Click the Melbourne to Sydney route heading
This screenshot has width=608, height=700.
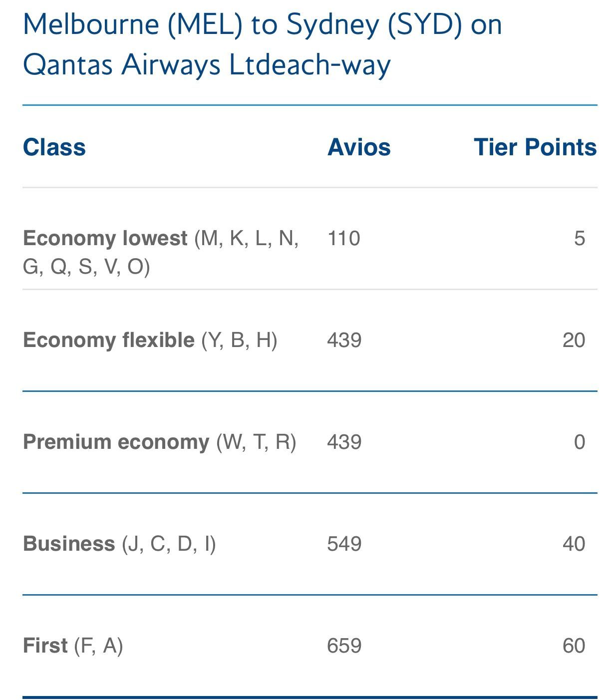(x=262, y=44)
